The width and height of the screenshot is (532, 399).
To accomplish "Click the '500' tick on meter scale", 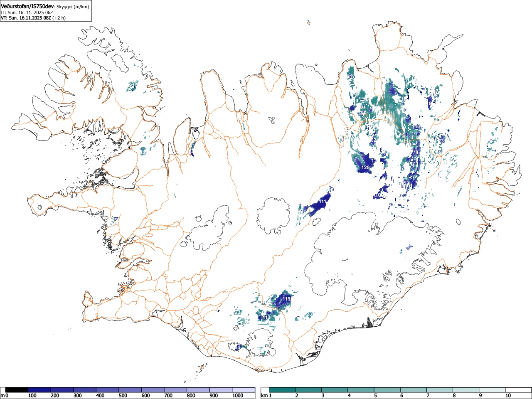I will (x=123, y=396).
